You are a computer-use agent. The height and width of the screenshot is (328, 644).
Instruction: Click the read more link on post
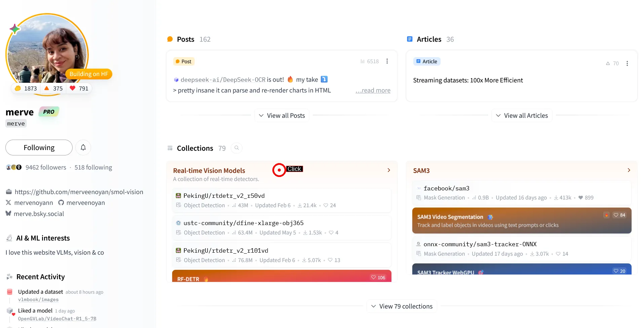(x=373, y=90)
